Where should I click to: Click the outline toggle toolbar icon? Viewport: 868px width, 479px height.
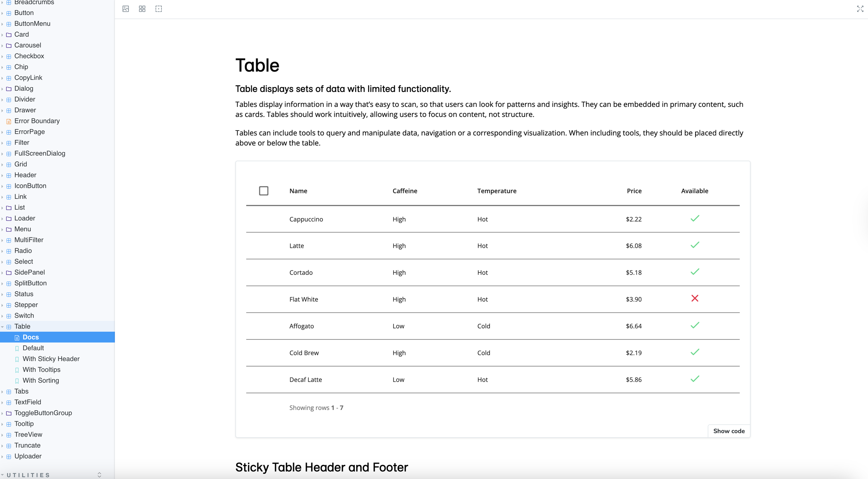point(159,9)
